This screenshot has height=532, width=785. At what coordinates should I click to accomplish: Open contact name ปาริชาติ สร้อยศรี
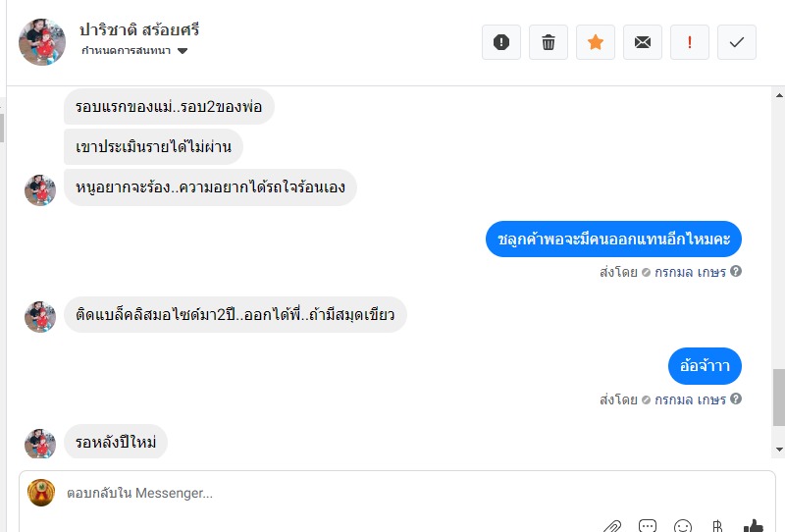pos(139,29)
